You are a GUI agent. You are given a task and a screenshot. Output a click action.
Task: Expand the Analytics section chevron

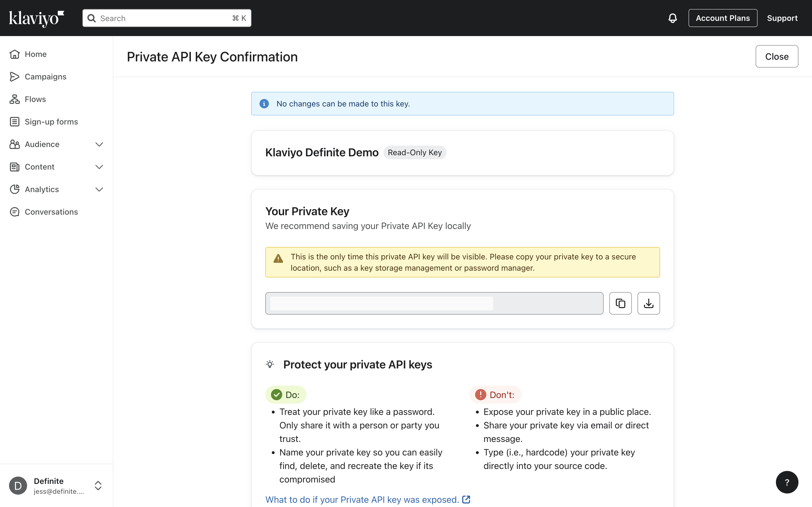99,190
